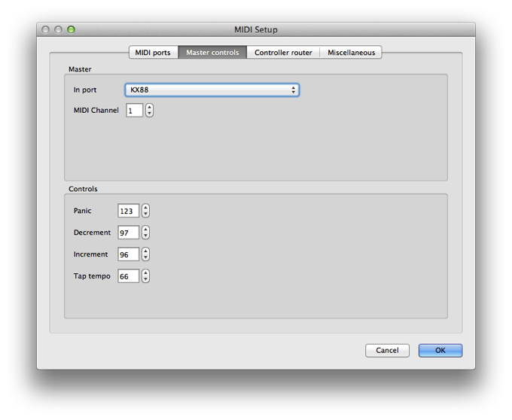Go to the Miscellaneous tab
The width and height of the screenshot is (512, 420).
click(351, 53)
